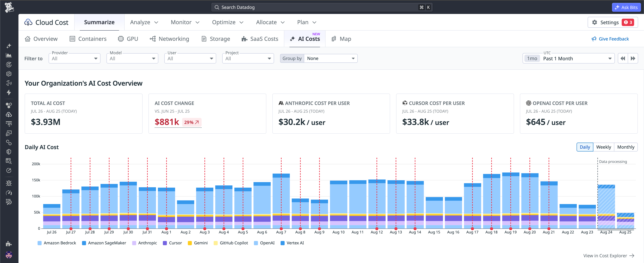
Task: Click the Overview house icon
Action: point(28,39)
